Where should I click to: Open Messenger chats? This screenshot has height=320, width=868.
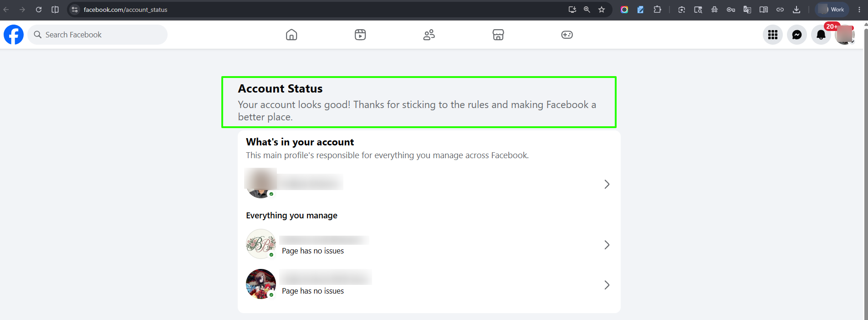tap(797, 35)
